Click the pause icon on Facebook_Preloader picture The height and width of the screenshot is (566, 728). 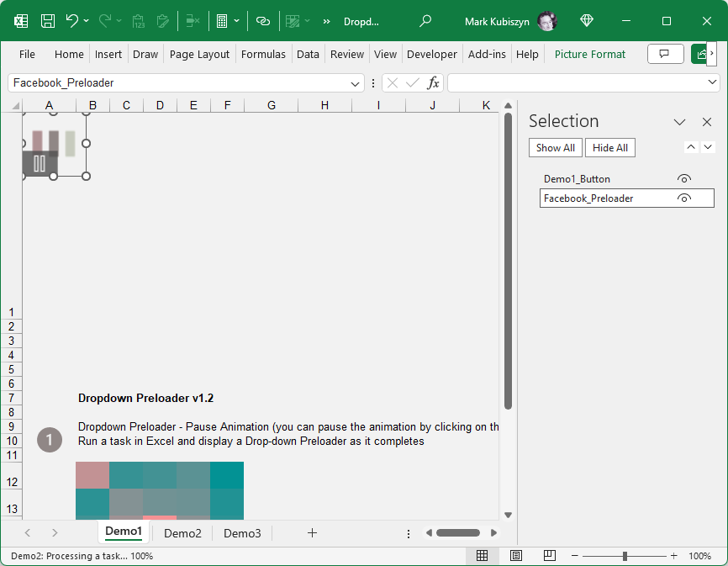point(40,163)
